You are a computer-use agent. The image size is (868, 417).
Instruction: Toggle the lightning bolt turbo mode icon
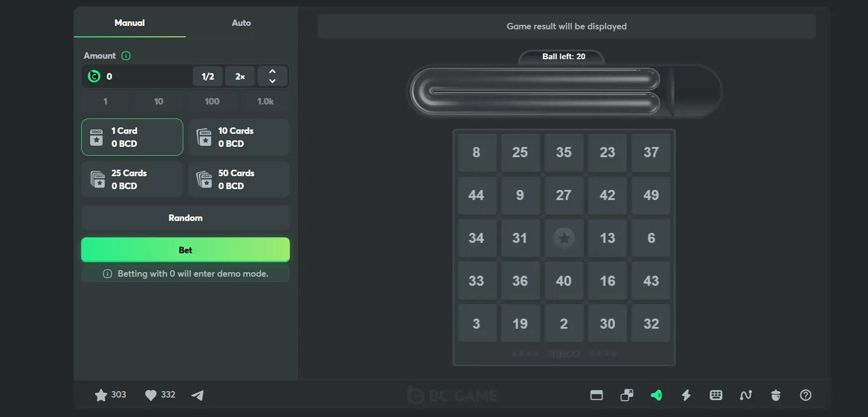[686, 395]
